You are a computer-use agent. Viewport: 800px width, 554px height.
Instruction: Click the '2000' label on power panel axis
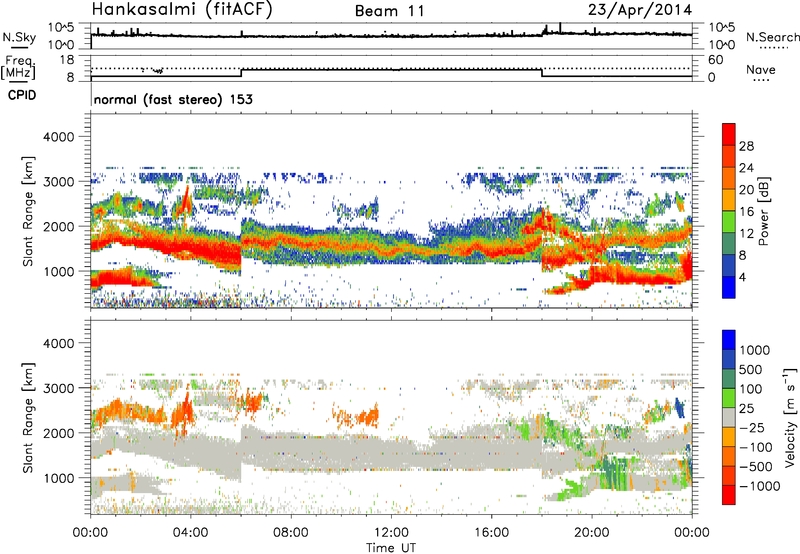click(58, 226)
